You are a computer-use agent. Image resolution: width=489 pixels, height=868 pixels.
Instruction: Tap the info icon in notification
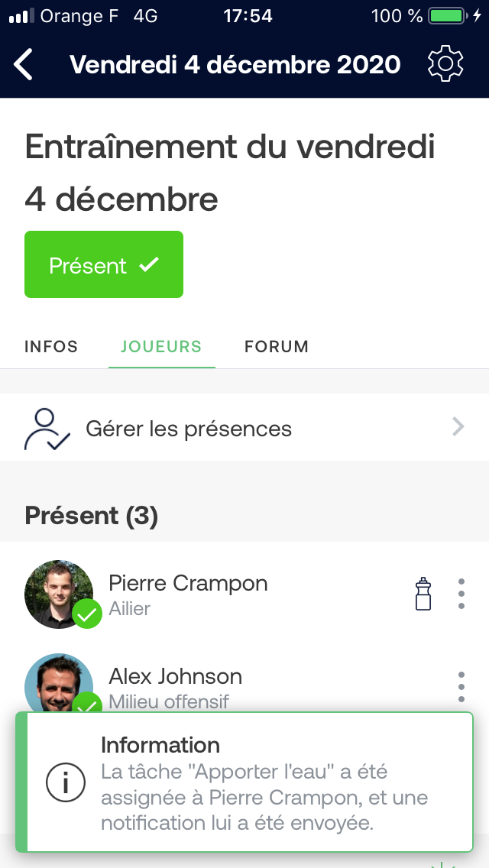click(x=66, y=782)
